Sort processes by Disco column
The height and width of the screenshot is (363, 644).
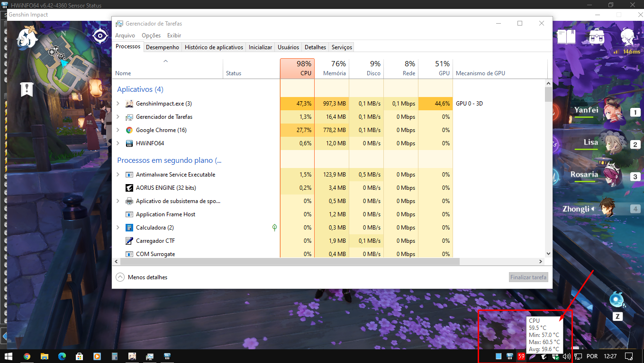pos(366,68)
